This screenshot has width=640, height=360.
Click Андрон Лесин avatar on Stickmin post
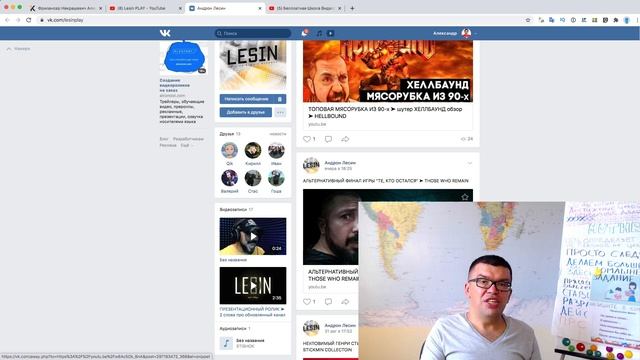point(311,328)
